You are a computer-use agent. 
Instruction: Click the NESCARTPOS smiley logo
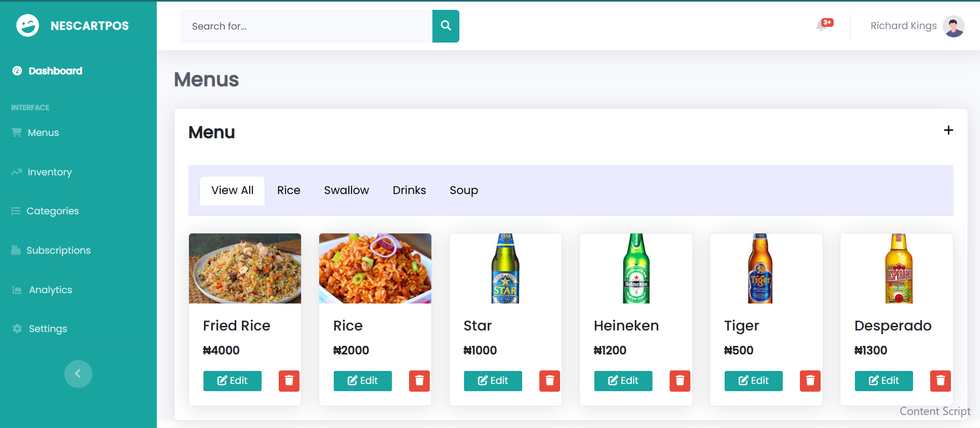tap(28, 25)
